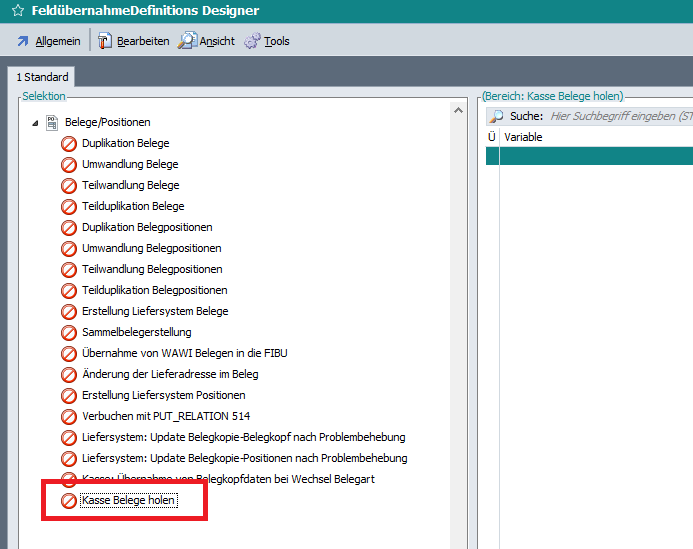This screenshot has height=549, width=693.
Task: Click the scroll up arrow of selection list
Action: pyautogui.click(x=458, y=107)
